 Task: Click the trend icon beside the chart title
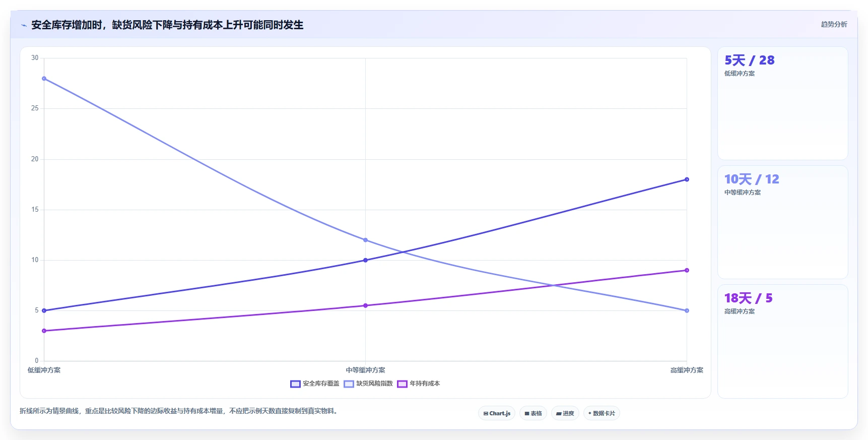click(24, 25)
